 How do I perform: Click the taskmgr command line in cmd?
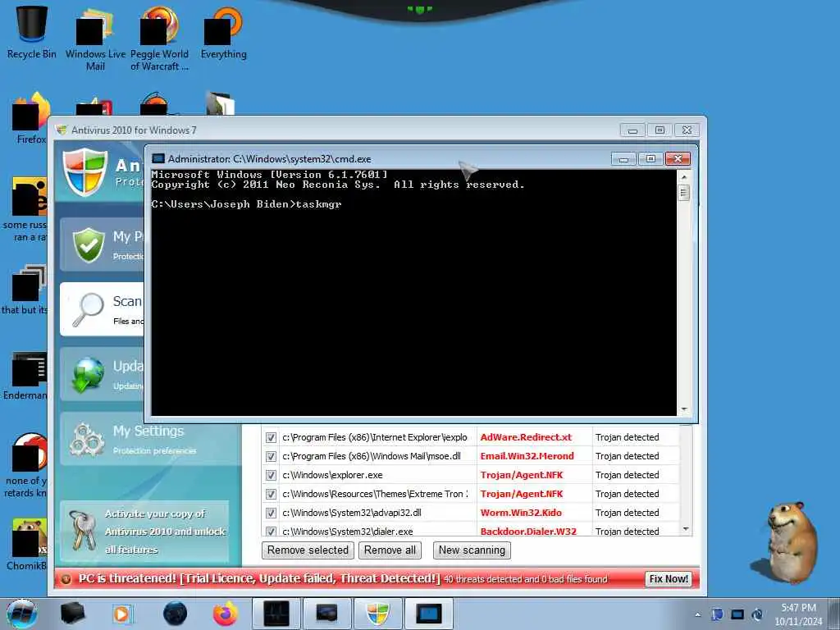click(246, 204)
